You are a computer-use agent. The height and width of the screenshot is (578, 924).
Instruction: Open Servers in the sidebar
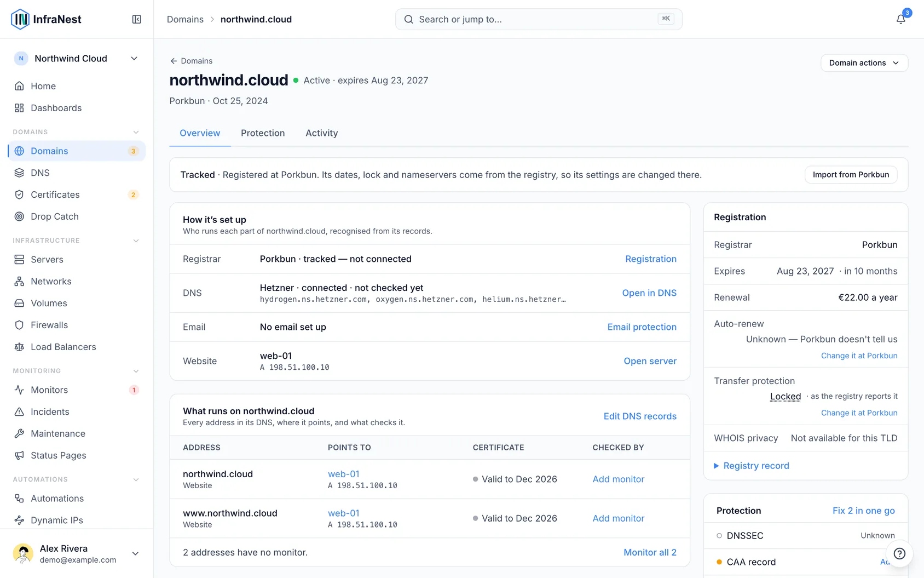coord(77,259)
